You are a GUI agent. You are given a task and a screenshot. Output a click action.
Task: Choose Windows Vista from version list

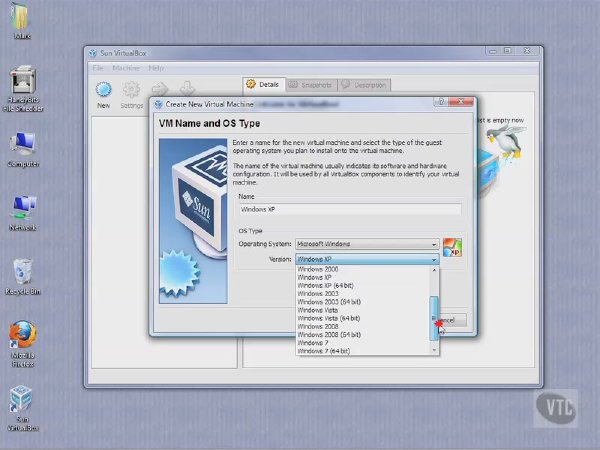click(363, 310)
